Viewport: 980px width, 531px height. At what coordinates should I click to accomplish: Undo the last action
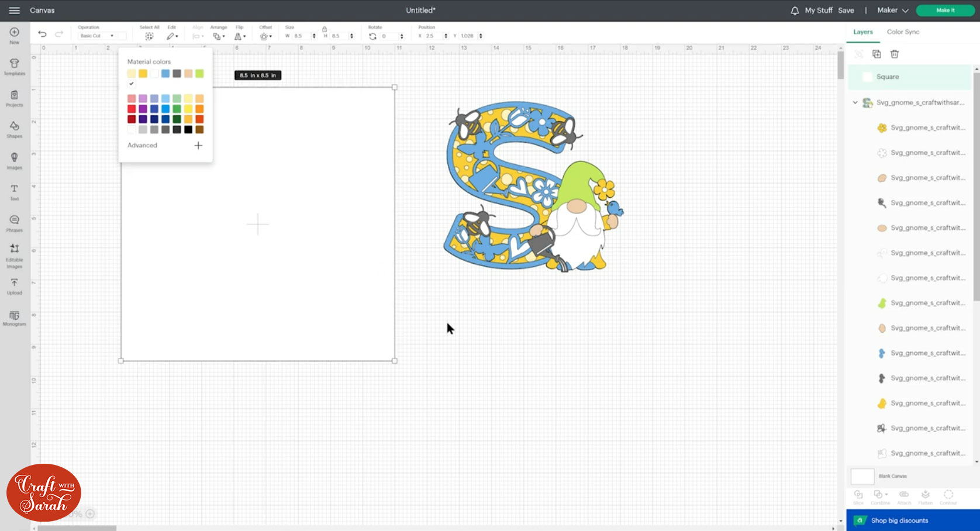point(42,34)
